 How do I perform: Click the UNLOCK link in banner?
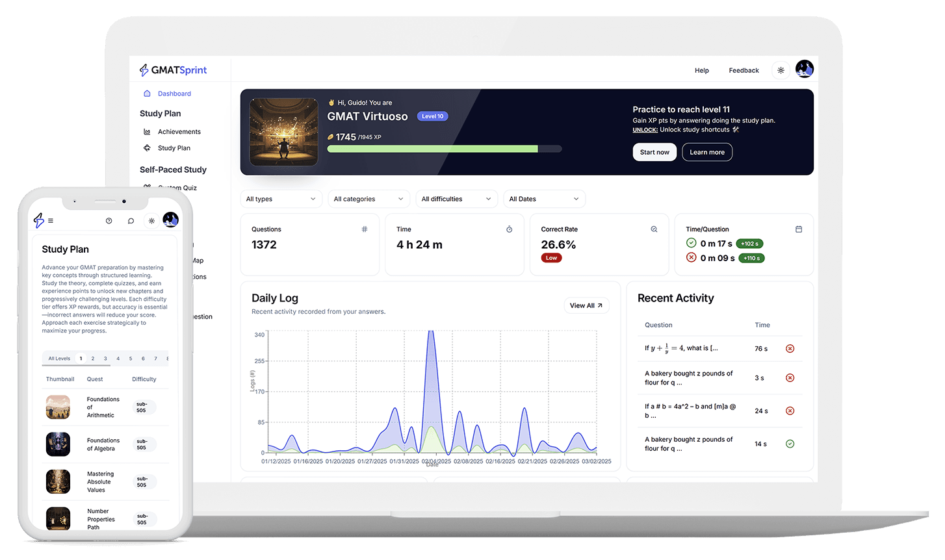point(645,130)
